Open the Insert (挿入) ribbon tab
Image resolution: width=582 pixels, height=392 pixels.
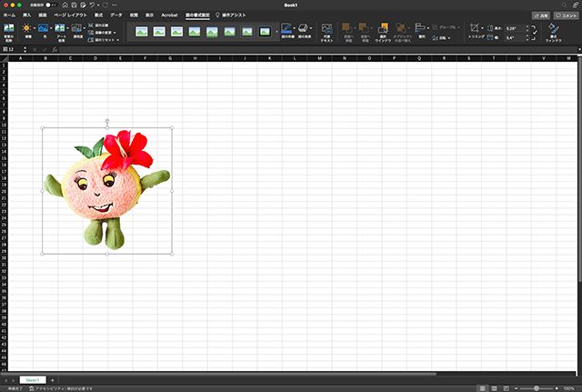[x=26, y=15]
